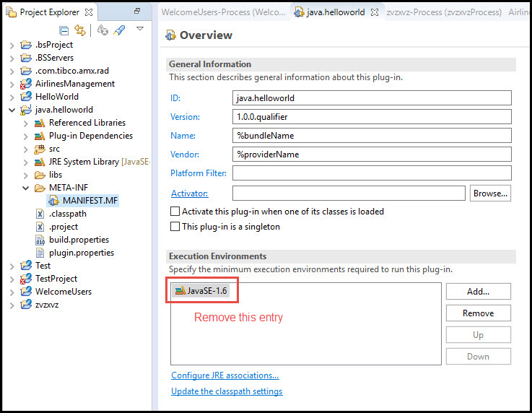Image resolution: width=532 pixels, height=413 pixels.
Task: Toggle Link with Editor icon
Action: click(80, 30)
